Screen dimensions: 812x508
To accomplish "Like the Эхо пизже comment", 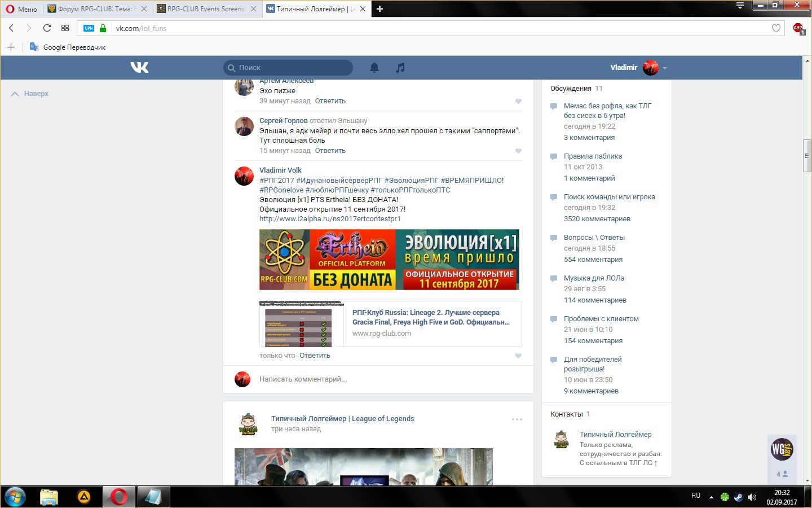I will click(x=518, y=102).
